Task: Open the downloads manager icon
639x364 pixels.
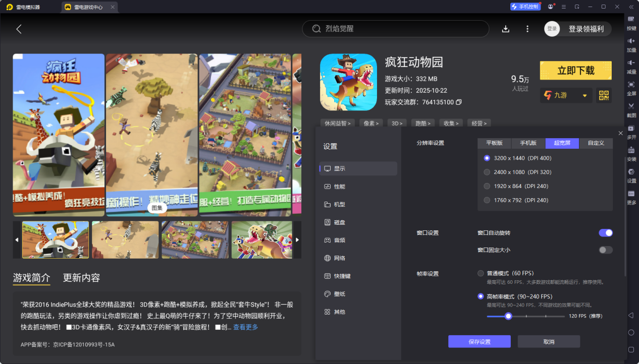Action: 505,29
